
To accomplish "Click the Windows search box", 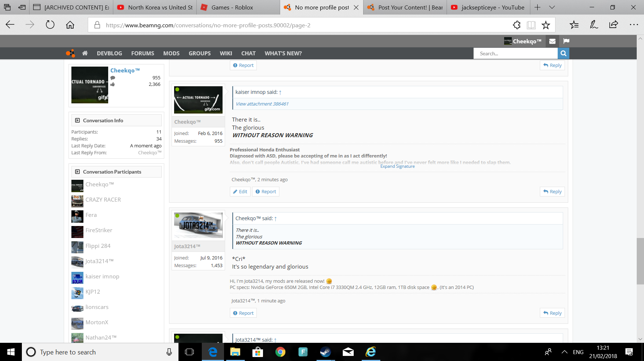I will (x=100, y=352).
